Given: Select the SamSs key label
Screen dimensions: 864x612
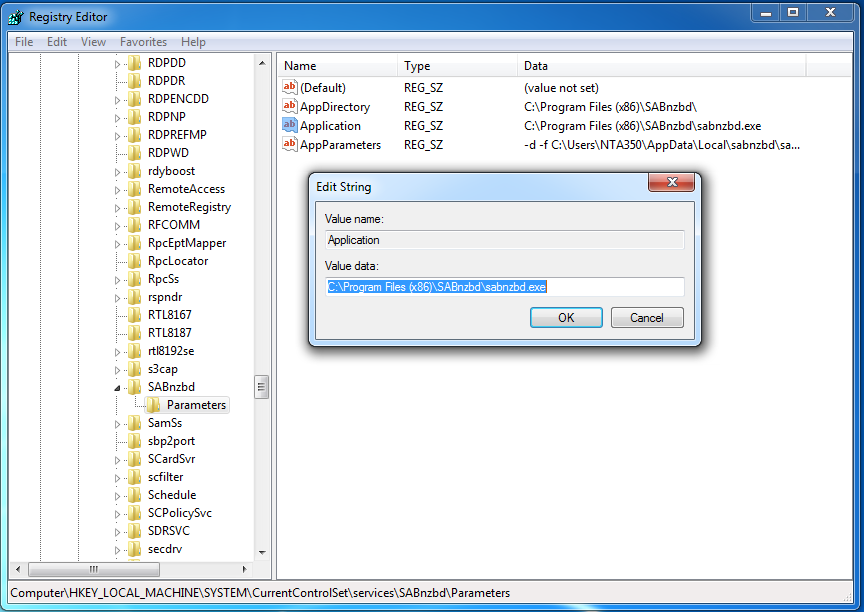Looking at the screenshot, I should (165, 423).
